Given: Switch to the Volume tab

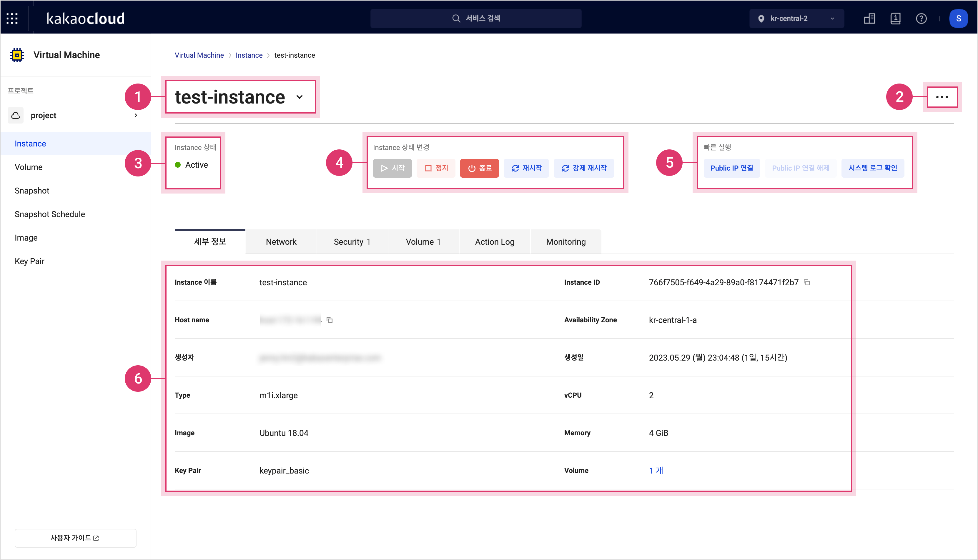Looking at the screenshot, I should (x=423, y=241).
